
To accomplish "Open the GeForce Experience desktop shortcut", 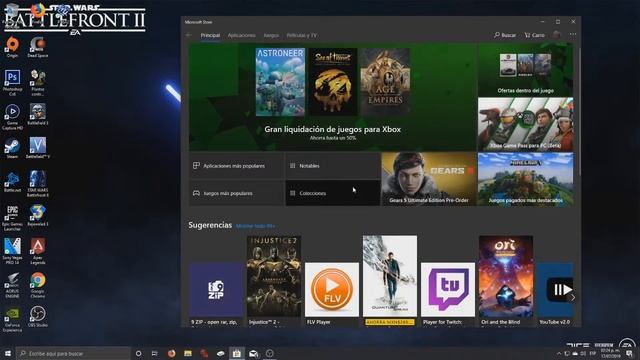I will click(12, 319).
